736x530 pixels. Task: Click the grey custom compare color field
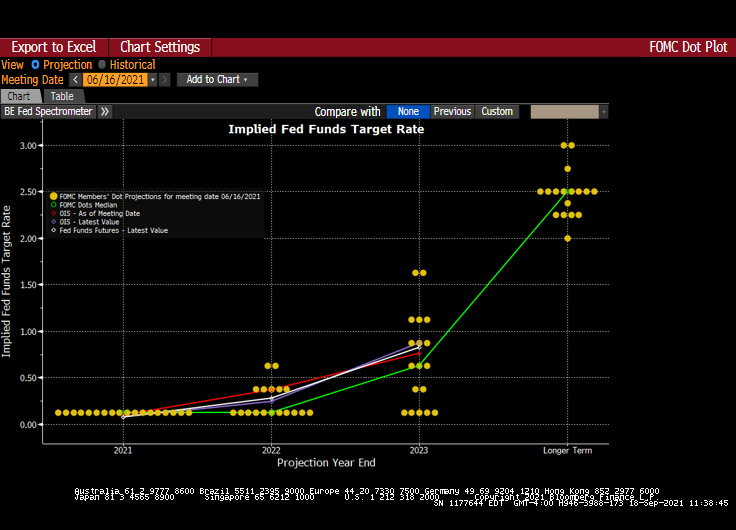(x=564, y=112)
